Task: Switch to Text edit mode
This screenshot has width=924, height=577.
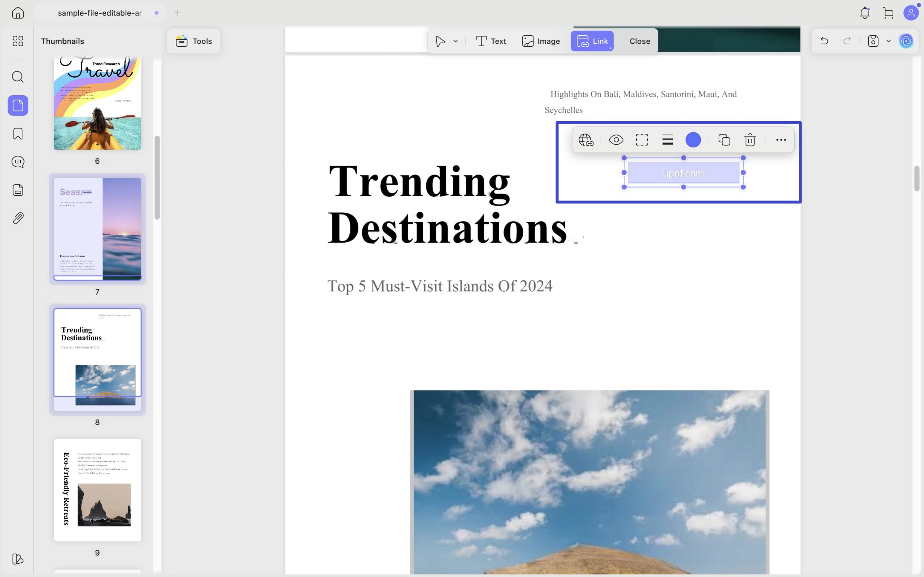Action: pyautogui.click(x=491, y=41)
